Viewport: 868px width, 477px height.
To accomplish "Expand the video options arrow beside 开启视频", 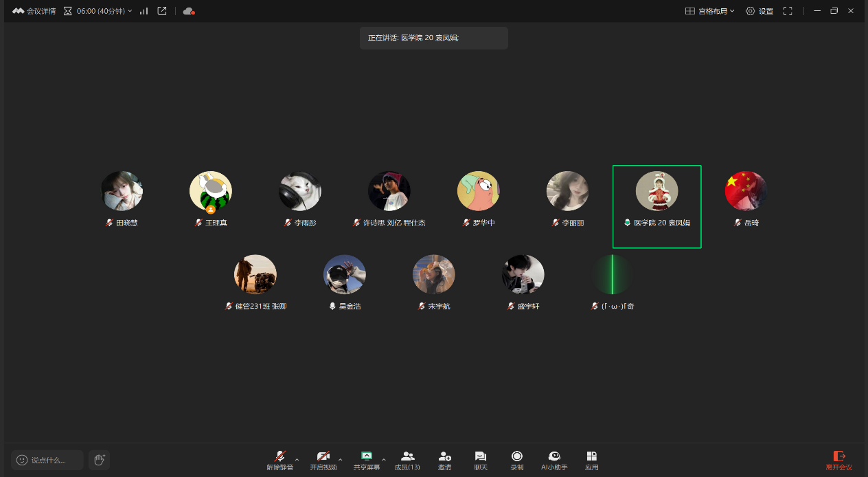I will [x=341, y=459].
